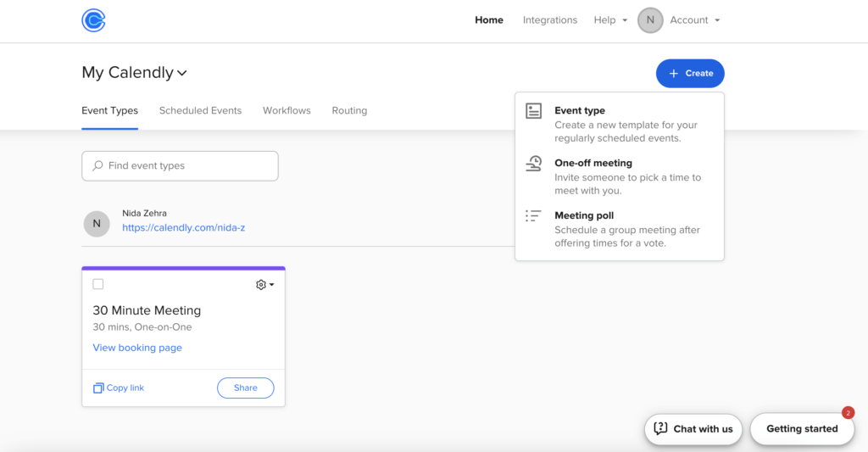Click the Share button on event card
The image size is (868, 452).
[245, 388]
